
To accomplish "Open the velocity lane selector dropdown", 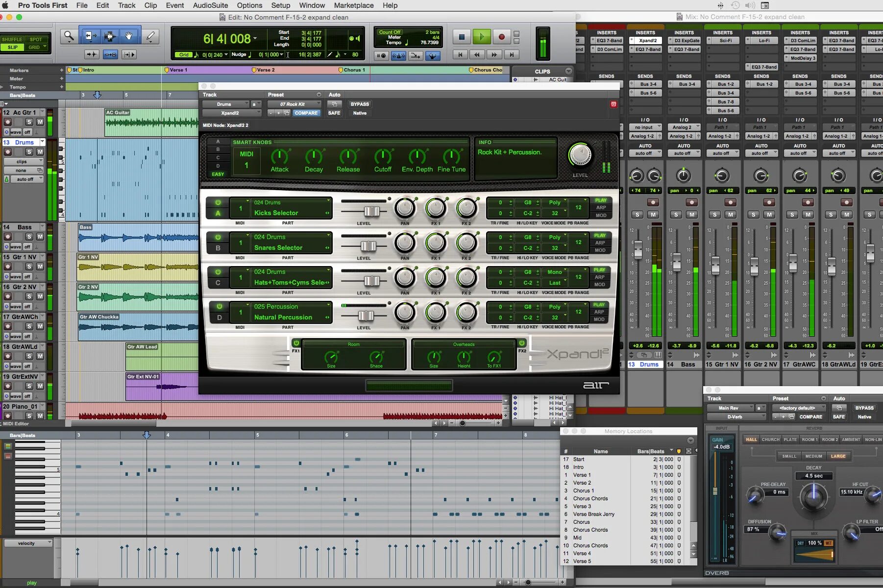I will pos(28,543).
